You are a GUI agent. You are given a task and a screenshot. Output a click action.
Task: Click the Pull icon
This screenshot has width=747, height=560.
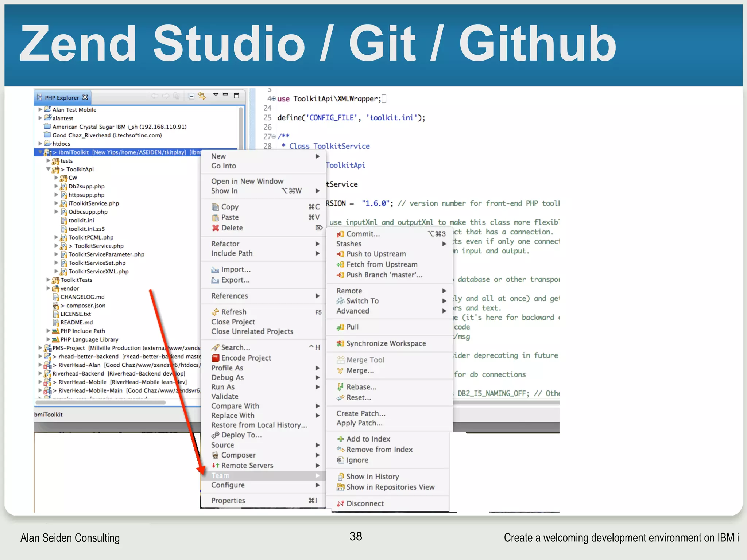click(x=340, y=327)
